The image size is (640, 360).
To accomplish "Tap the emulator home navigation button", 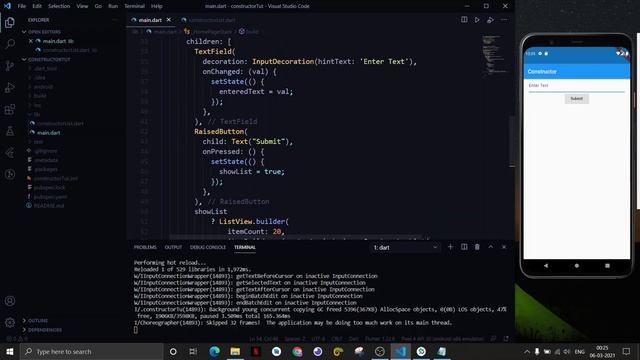I will click(x=576, y=265).
